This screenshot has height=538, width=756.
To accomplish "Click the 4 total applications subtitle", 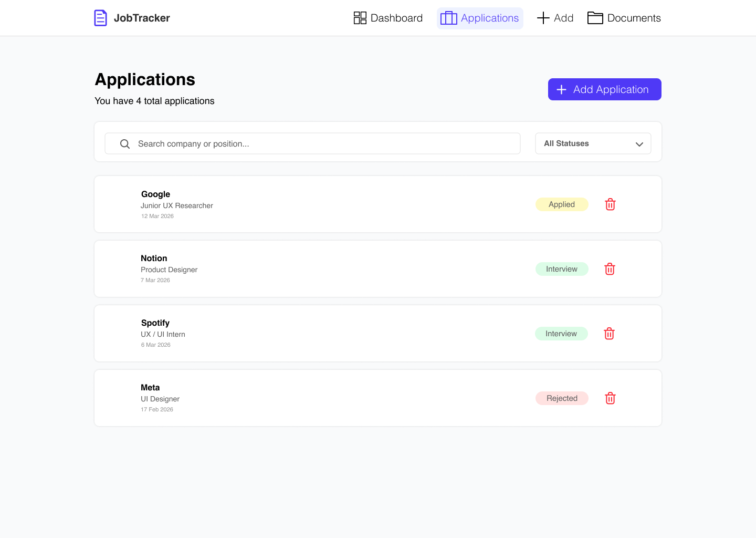I will tap(154, 101).
